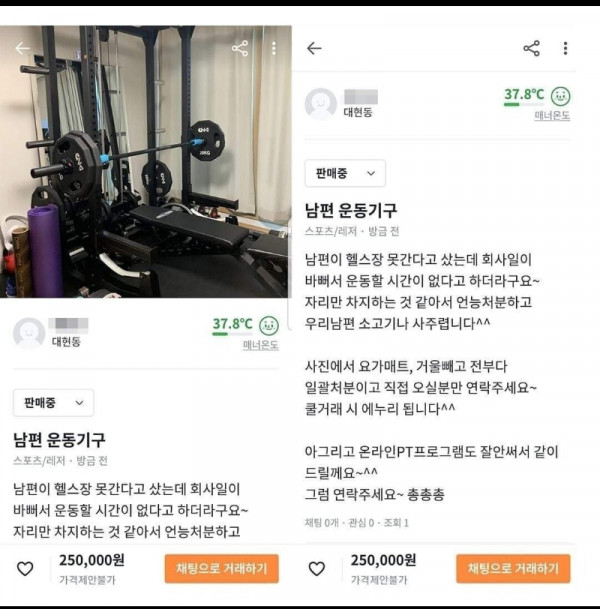Go back using the right screen's arrow

pyautogui.click(x=315, y=48)
